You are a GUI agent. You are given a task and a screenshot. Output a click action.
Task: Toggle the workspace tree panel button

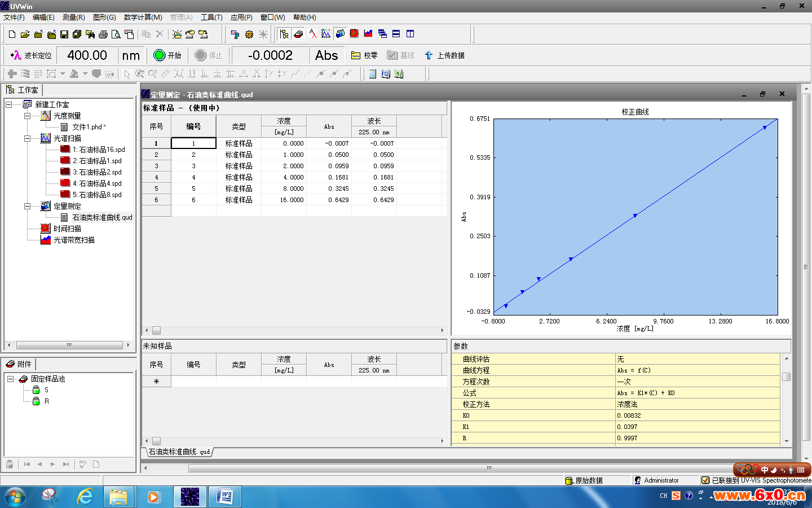[284, 34]
